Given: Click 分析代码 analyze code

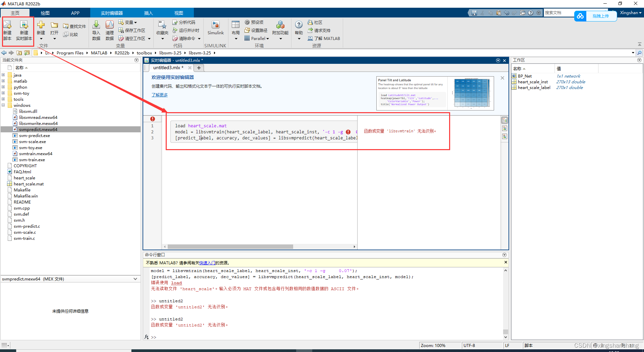Looking at the screenshot, I should point(184,22).
